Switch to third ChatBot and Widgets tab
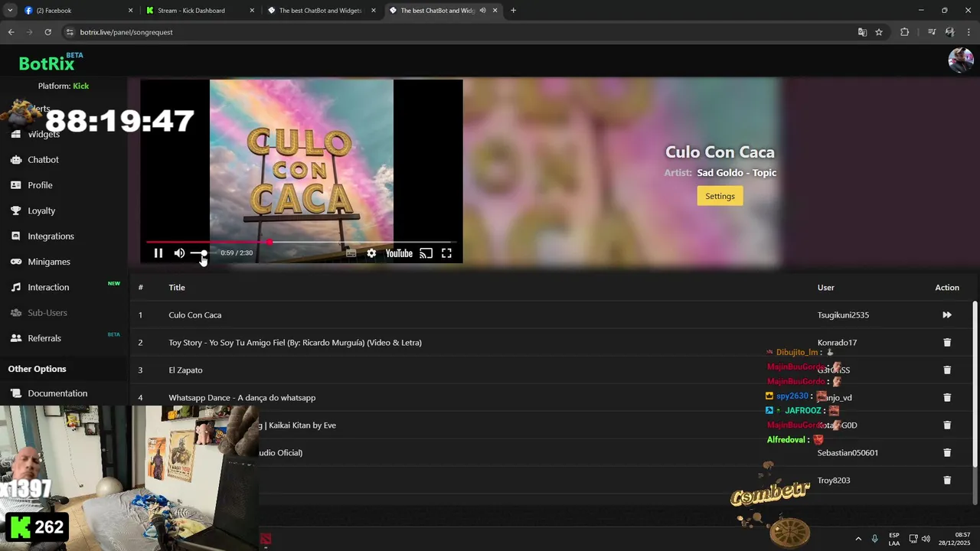This screenshot has height=551, width=980. 322,11
